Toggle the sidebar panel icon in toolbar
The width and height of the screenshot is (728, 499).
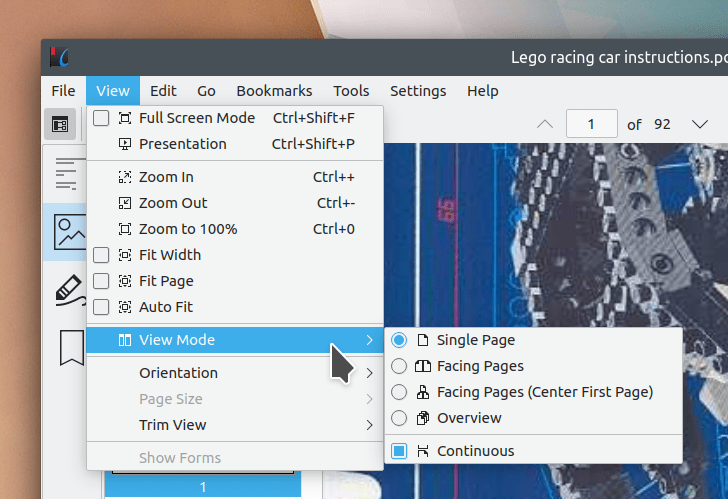pos(60,125)
